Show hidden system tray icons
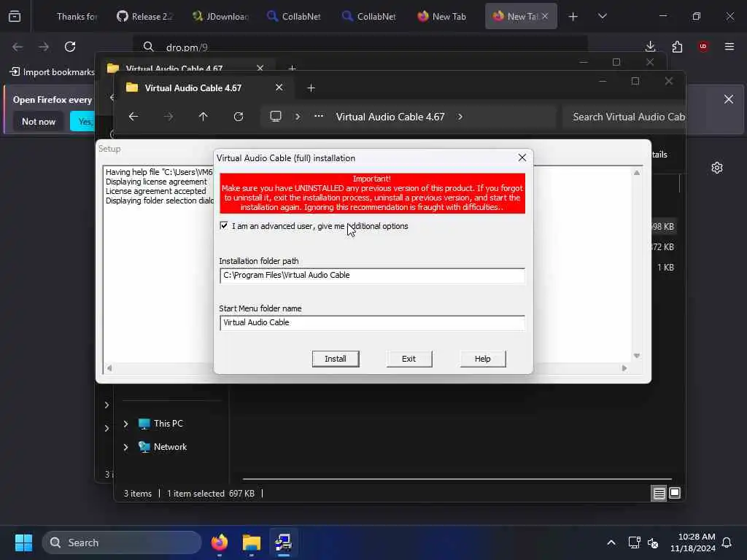747x560 pixels. 611,542
